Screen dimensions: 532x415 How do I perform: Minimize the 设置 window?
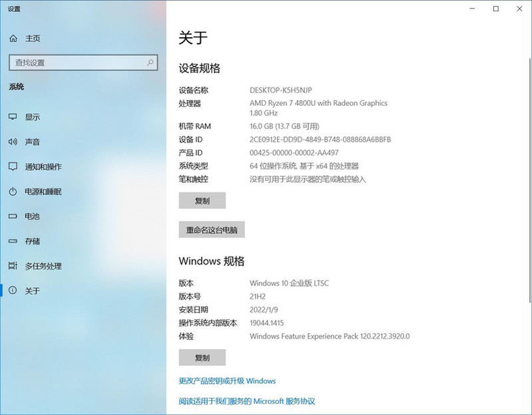471,9
